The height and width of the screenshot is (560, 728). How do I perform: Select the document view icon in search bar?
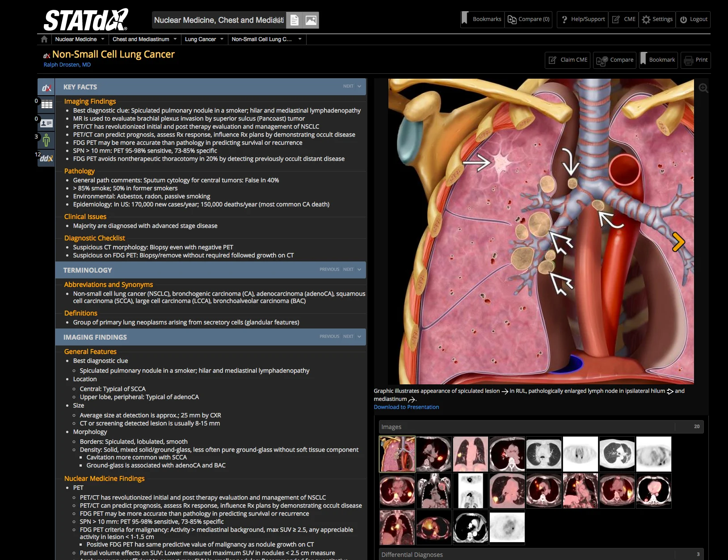coord(295,20)
